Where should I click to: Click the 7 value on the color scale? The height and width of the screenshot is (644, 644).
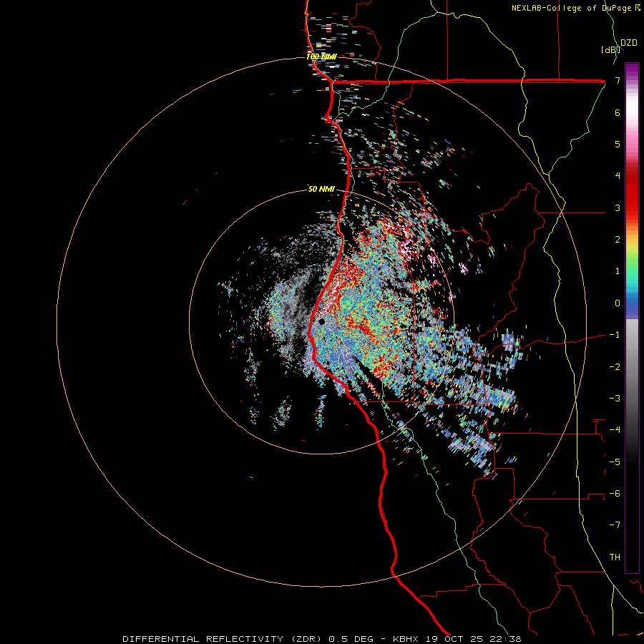pyautogui.click(x=618, y=80)
